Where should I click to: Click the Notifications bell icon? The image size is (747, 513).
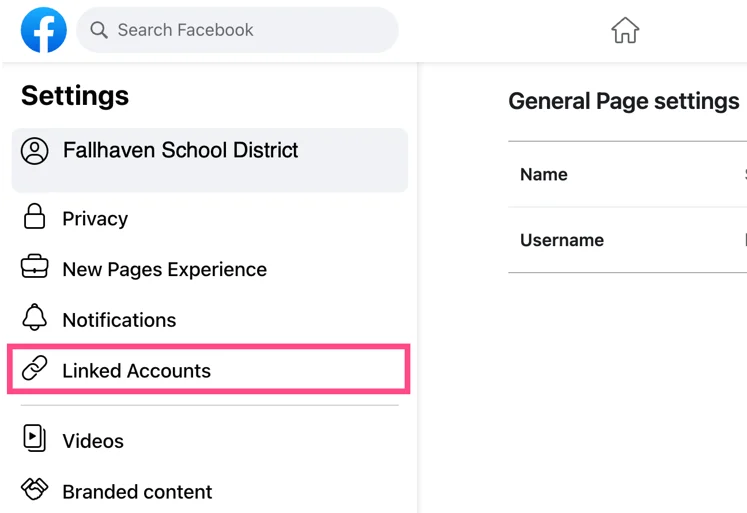[x=35, y=318]
